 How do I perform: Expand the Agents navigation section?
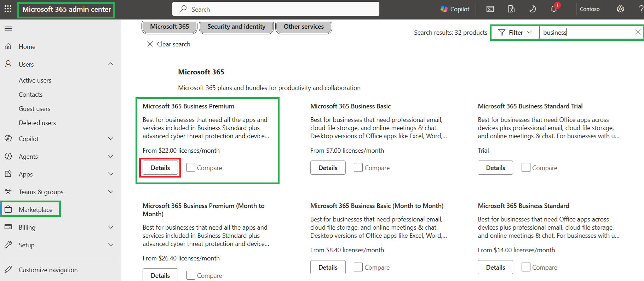point(111,156)
